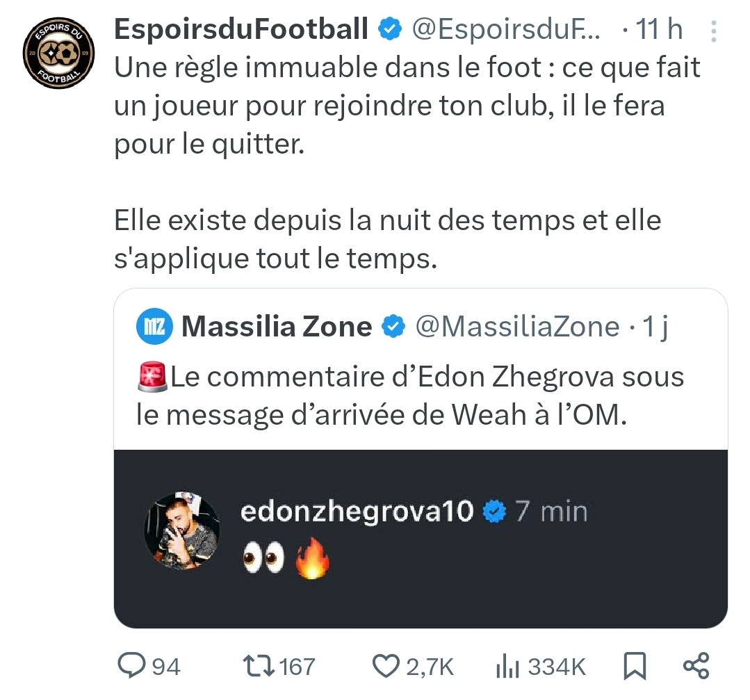Open Massilia Zone account name
This screenshot has height=700, width=750.
(277, 326)
